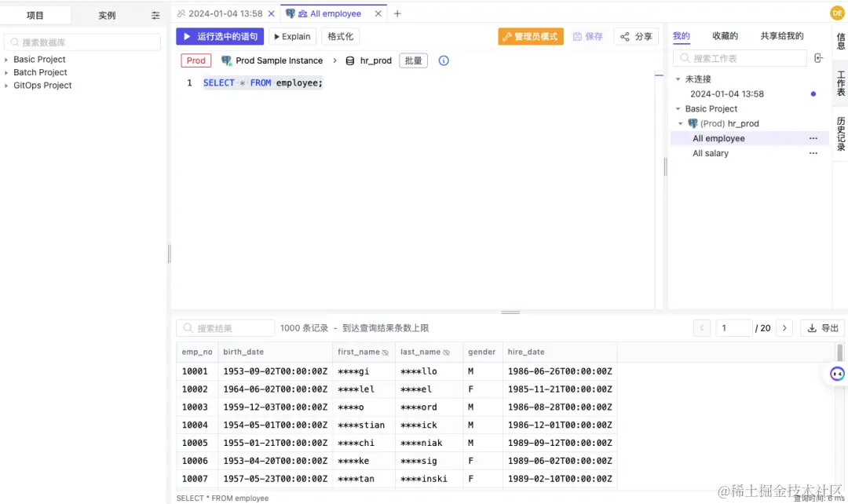Image resolution: width=848 pixels, height=504 pixels.
Task: Expand the GitOps Project tree node
Action: coord(6,86)
